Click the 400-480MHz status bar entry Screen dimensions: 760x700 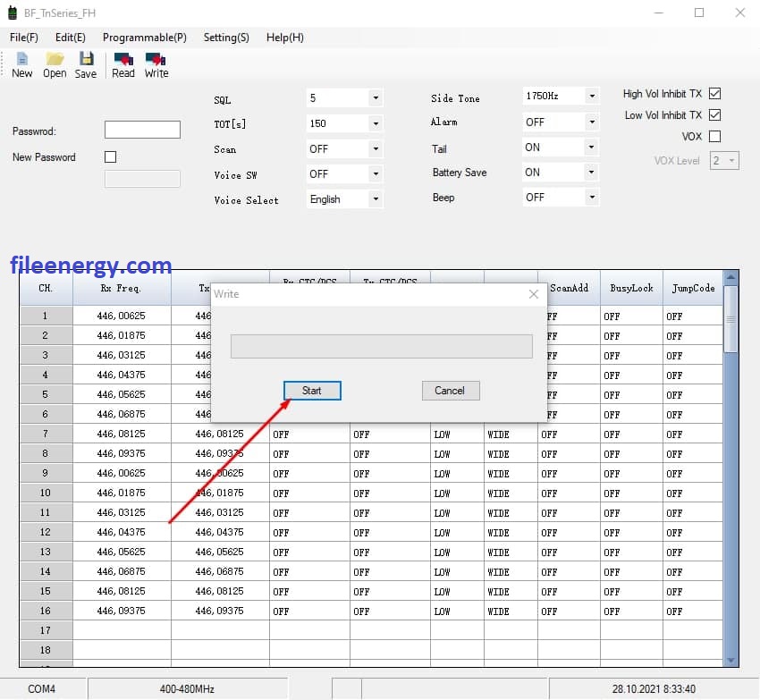[x=188, y=689]
